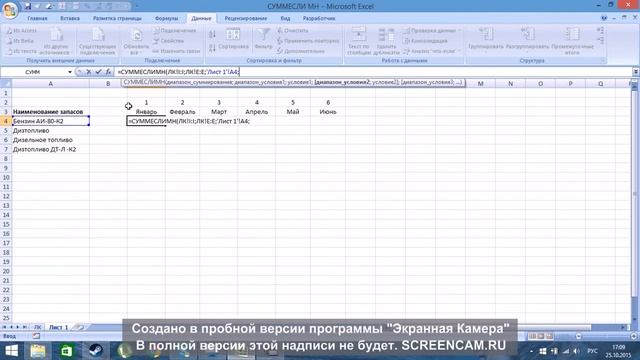Image resolution: width=640 pixels, height=360 pixels.
Task: Click the Select All corner button
Action: click(6, 83)
